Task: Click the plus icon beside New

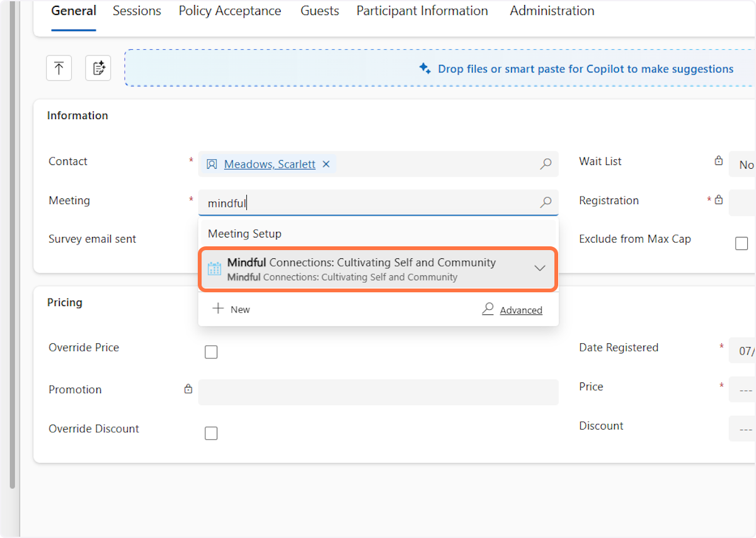Action: (218, 309)
